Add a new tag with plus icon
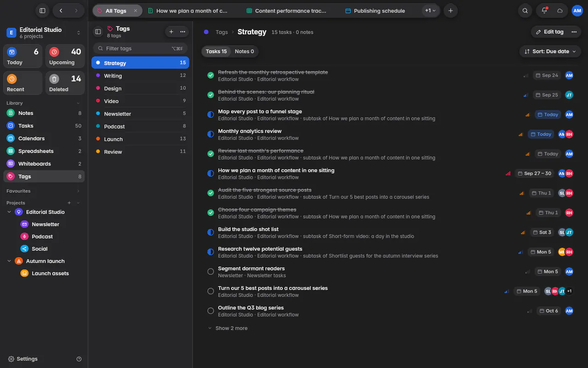 171,32
